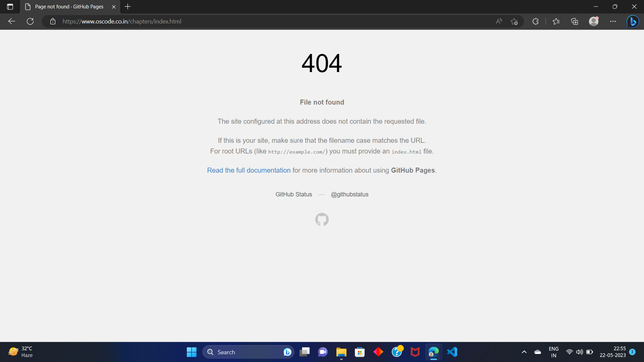This screenshot has width=644, height=362.
Task: Expand hidden icons in the system tray
Action: click(x=524, y=352)
